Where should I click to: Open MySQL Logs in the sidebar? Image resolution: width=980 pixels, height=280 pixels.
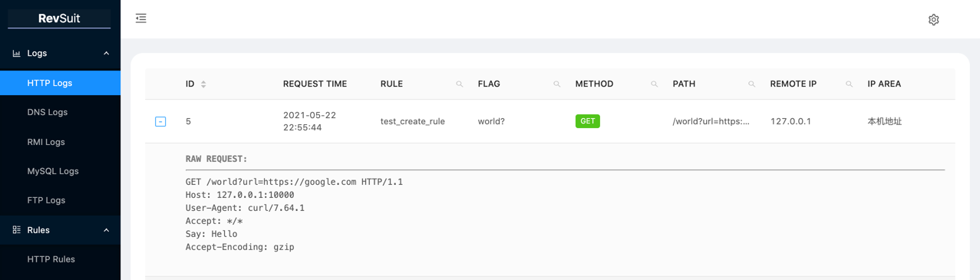(60, 171)
